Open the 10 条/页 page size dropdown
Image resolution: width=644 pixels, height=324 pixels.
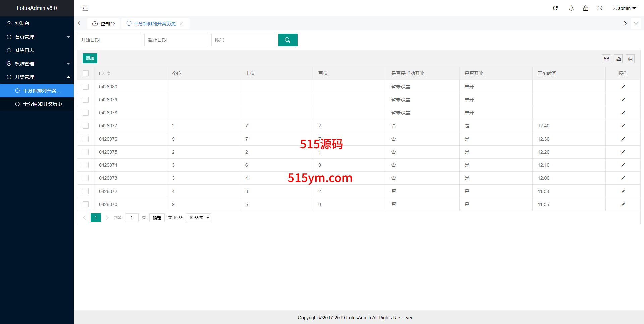(199, 218)
